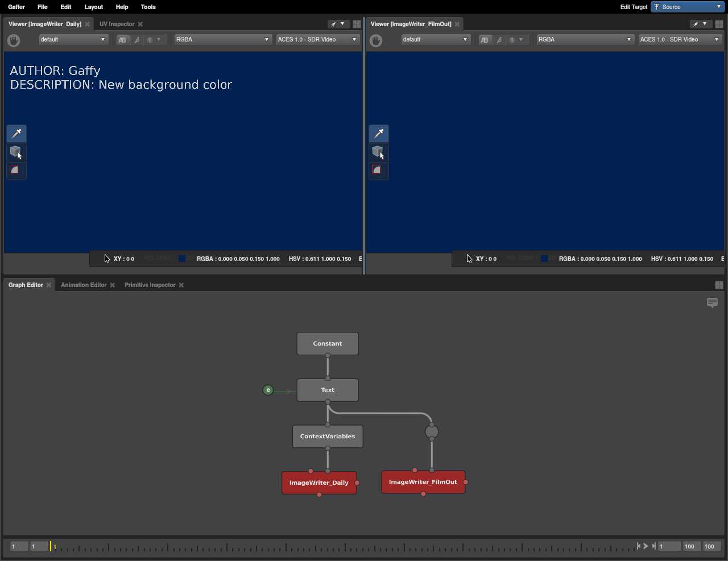Toggle AB comparison mode in left viewer
The height and width of the screenshot is (561, 728).
tap(122, 40)
